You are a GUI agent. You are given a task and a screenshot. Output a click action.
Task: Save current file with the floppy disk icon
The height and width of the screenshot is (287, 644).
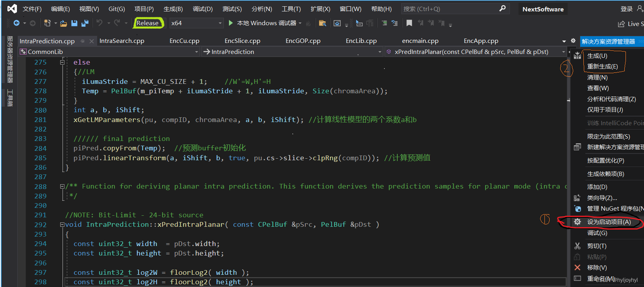click(x=74, y=23)
